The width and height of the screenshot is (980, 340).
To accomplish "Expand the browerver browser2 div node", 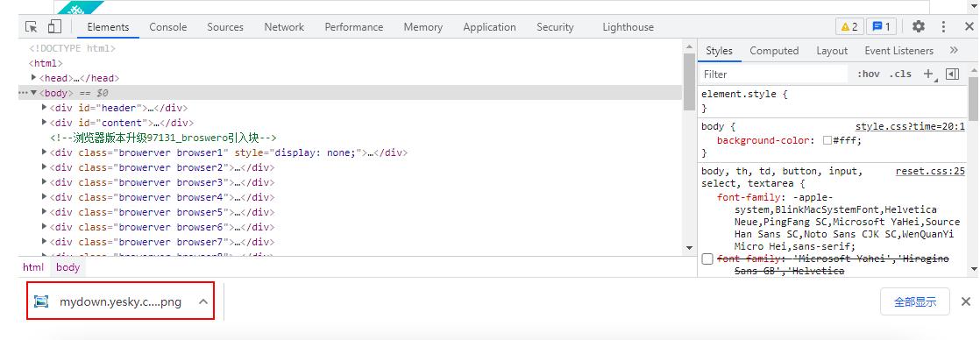I will 45,166.
